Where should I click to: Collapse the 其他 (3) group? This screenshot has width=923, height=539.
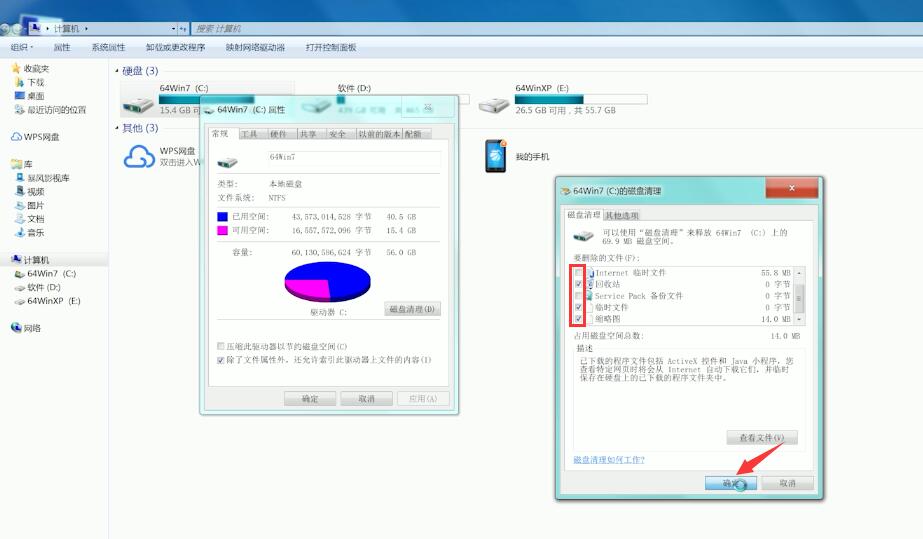117,128
